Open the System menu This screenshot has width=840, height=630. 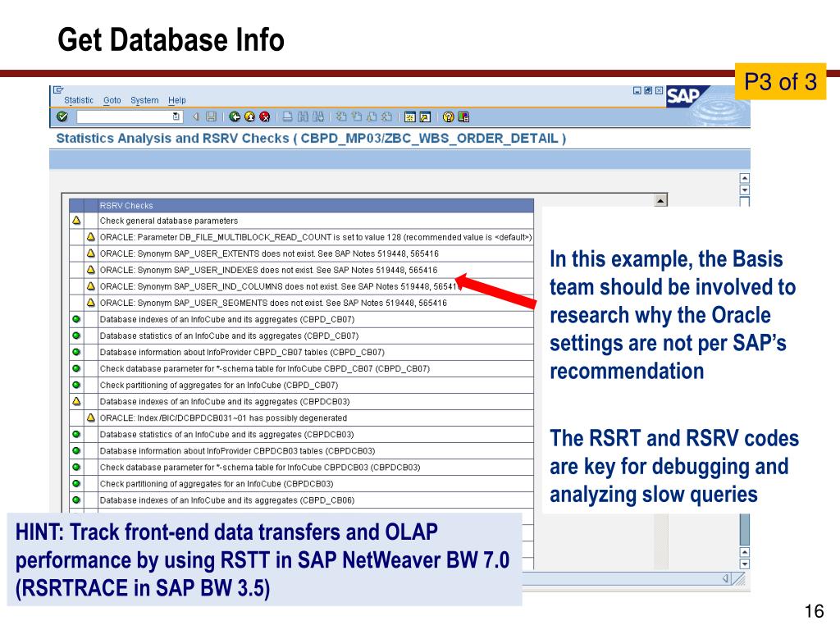point(144,100)
